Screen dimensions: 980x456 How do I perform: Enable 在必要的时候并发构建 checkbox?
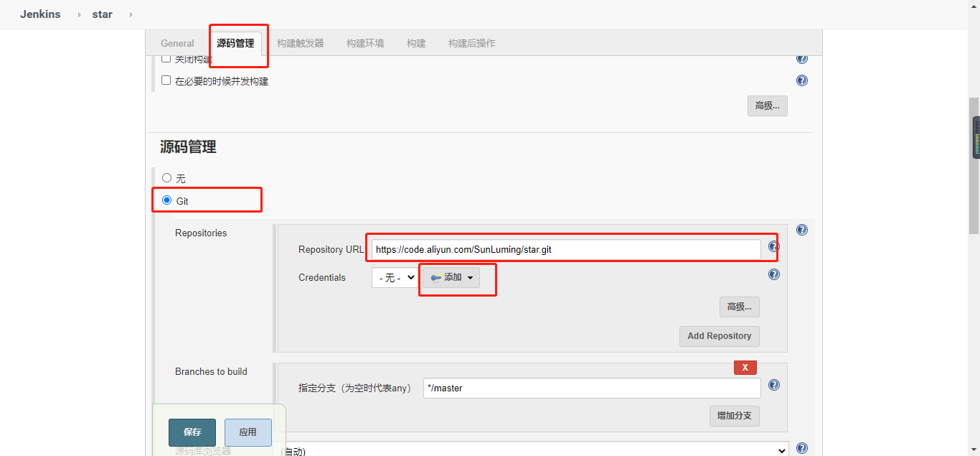pos(166,80)
